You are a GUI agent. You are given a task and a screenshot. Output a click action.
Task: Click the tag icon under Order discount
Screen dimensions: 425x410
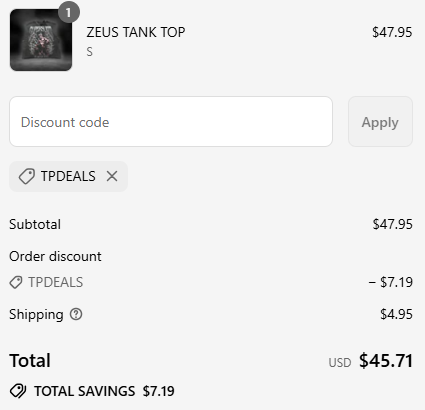(x=16, y=282)
